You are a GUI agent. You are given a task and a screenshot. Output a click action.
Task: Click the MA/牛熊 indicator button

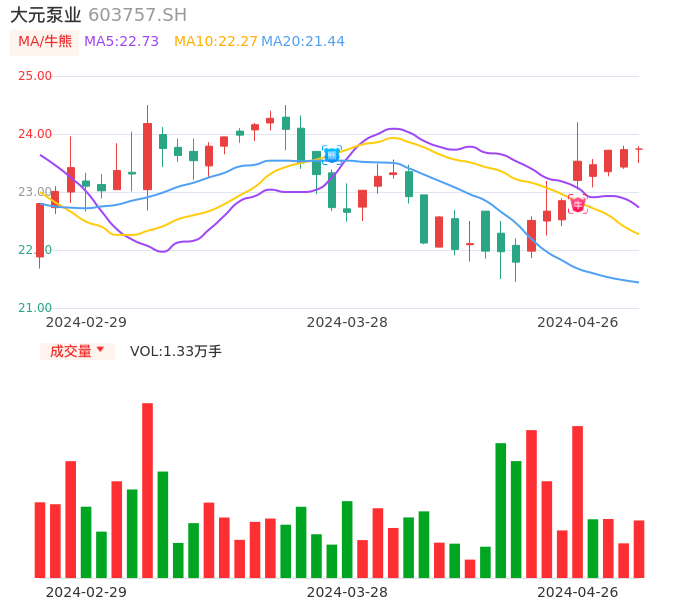pyautogui.click(x=45, y=41)
